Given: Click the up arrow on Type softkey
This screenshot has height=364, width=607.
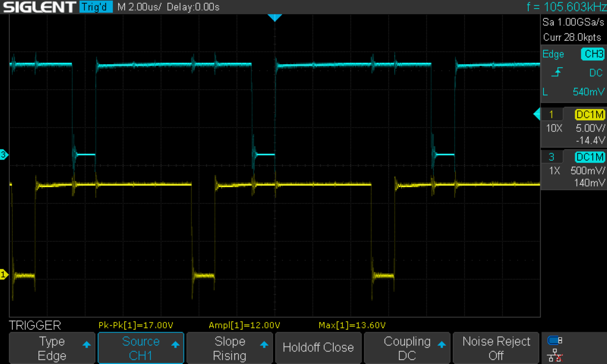Looking at the screenshot, I should pyautogui.click(x=86, y=345).
